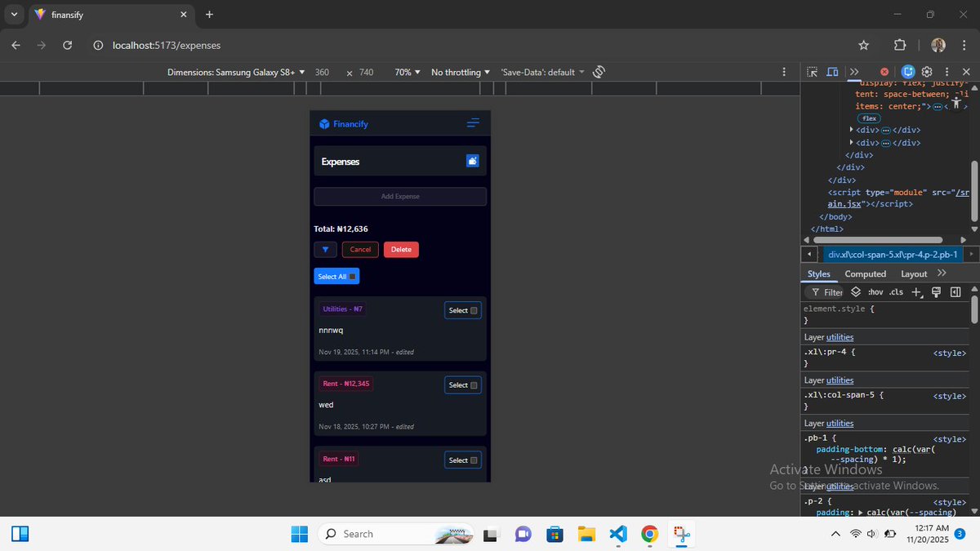Click the floating accessibility figure icon
980x551 pixels.
tap(956, 104)
